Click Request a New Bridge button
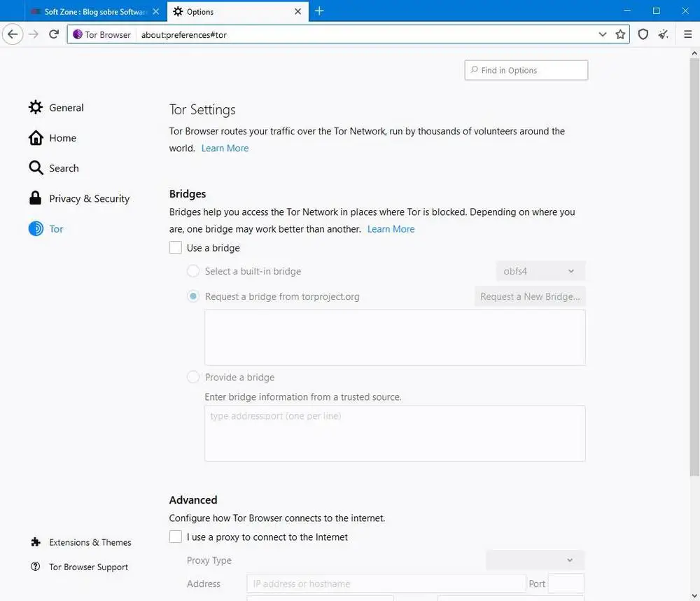This screenshot has height=601, width=700. click(x=530, y=296)
